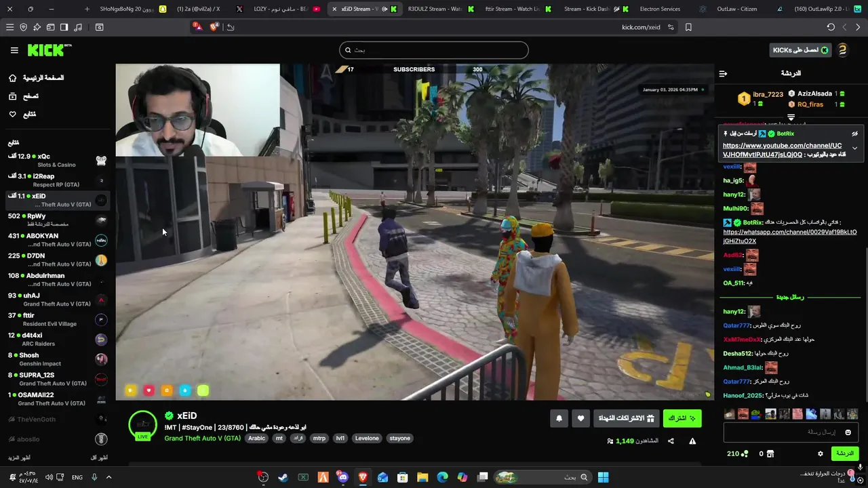This screenshot has width=868, height=488.
Task: Open the Grand Theft Auto V category link
Action: 202,439
